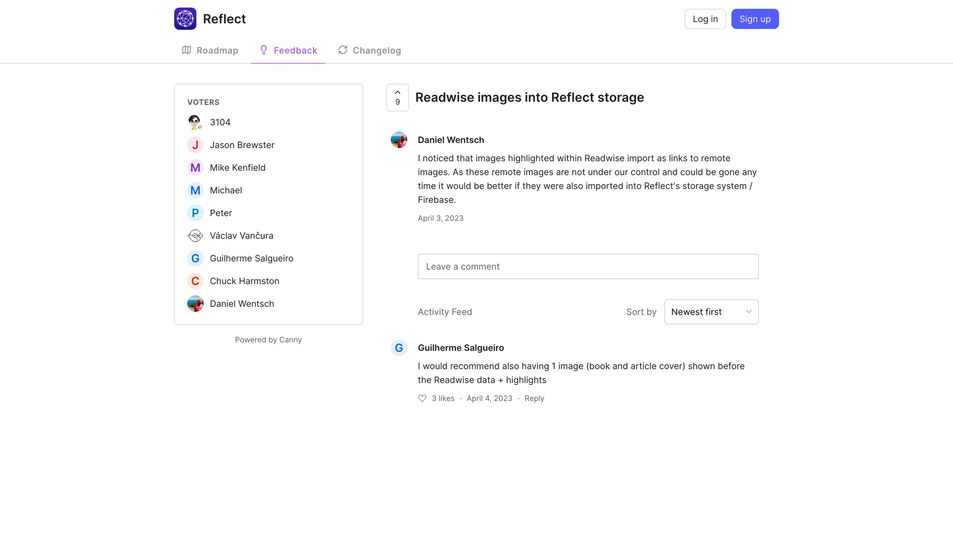953x560 pixels.
Task: Click Mike Kenfield's M avatar
Action: click(195, 167)
